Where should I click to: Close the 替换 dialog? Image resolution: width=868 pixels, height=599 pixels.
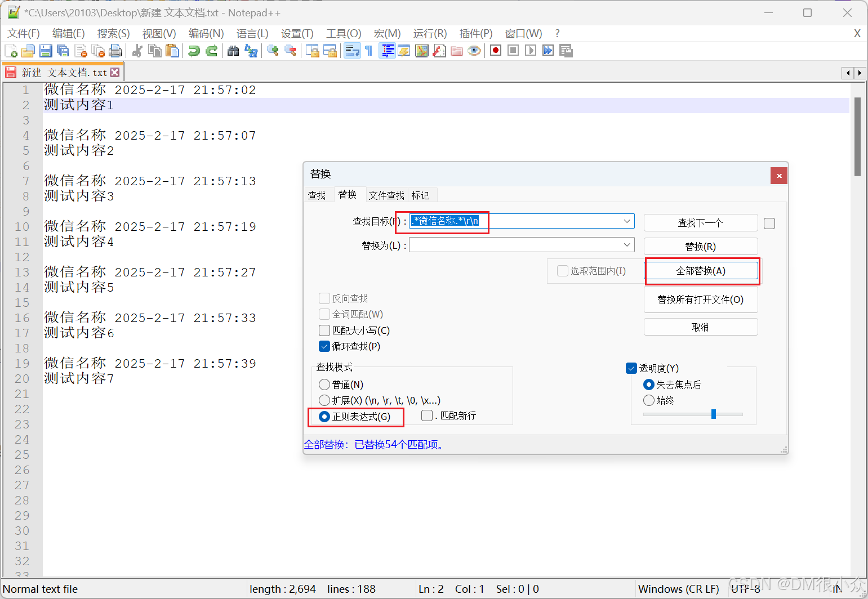click(779, 176)
